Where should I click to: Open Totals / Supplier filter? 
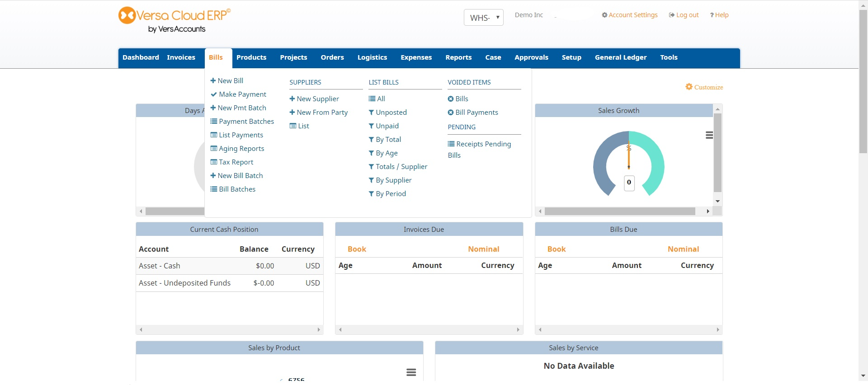pyautogui.click(x=398, y=166)
